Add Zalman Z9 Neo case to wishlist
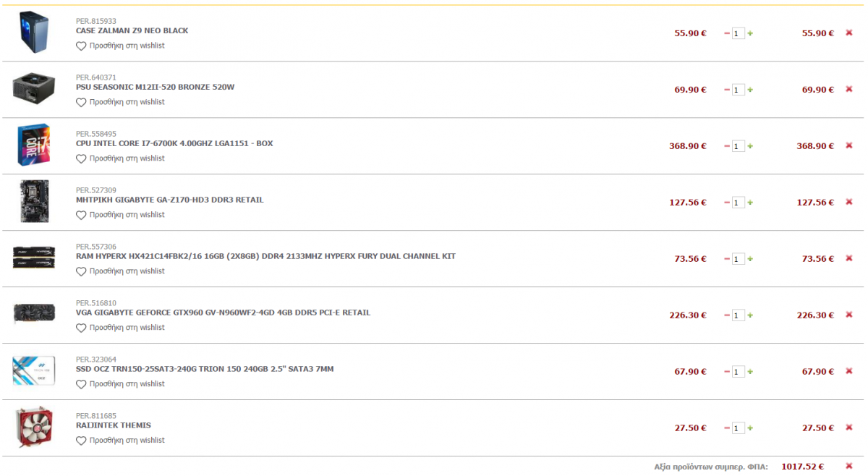The image size is (868, 476). coord(120,46)
